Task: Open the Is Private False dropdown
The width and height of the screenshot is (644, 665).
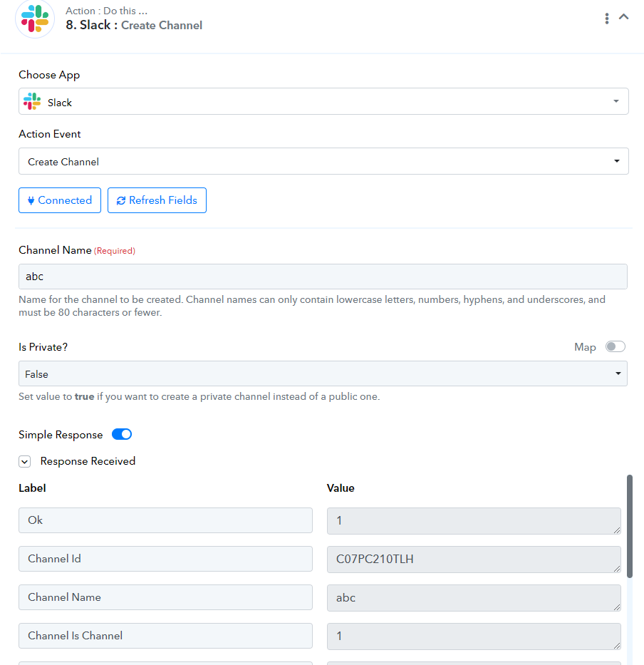Action: 323,373
